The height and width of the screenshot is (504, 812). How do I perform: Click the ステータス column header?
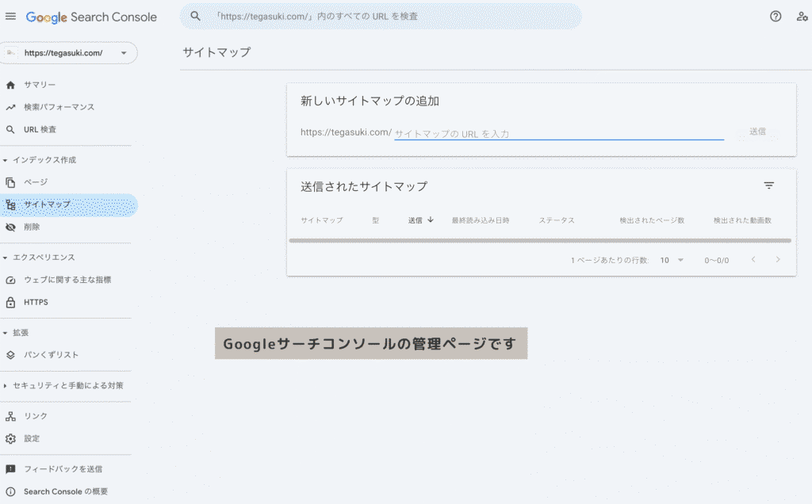click(x=557, y=220)
